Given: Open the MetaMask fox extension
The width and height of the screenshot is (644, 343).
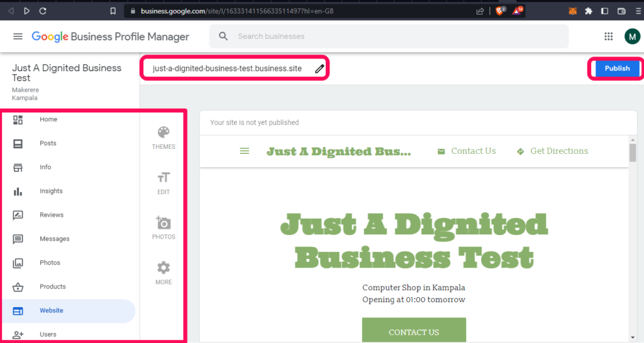Looking at the screenshot, I should pyautogui.click(x=572, y=11).
